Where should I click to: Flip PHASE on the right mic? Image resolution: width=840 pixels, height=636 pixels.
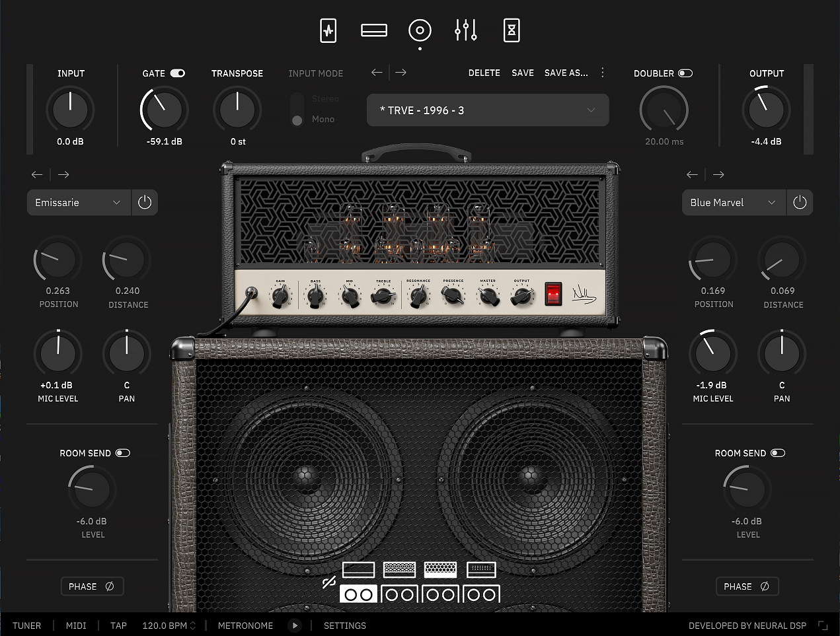click(747, 586)
